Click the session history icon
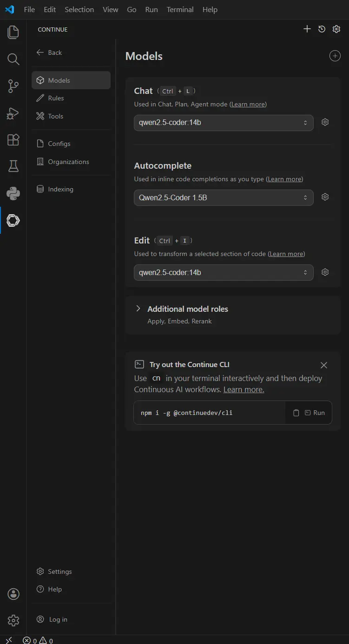The width and height of the screenshot is (349, 644). coord(322,29)
